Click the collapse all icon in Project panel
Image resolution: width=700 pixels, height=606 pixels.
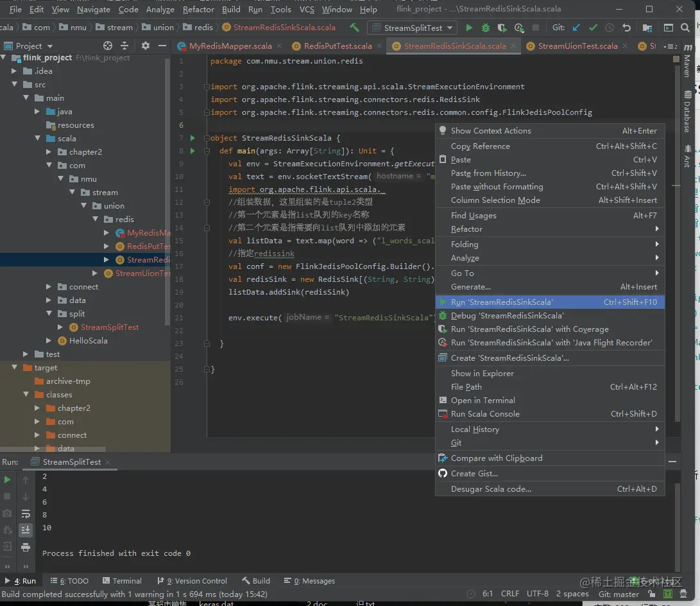[124, 46]
